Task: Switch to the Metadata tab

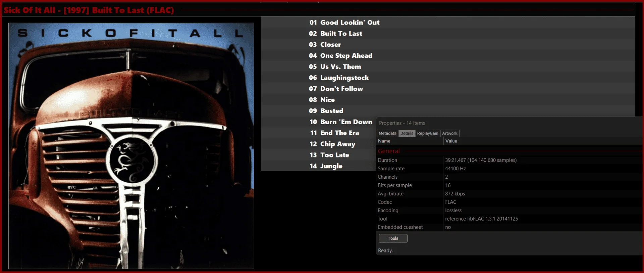Action: pos(387,133)
